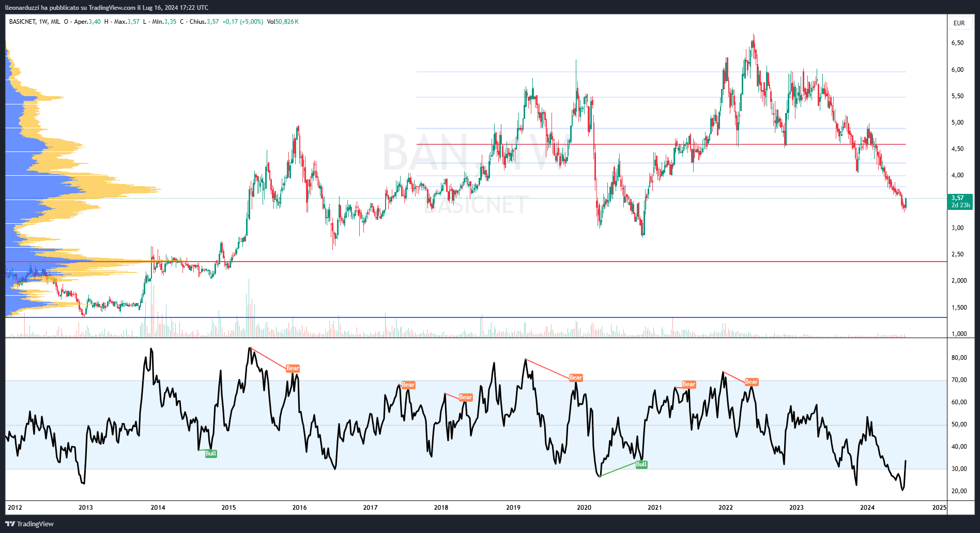Click the 5,00 price axis label

point(957,123)
